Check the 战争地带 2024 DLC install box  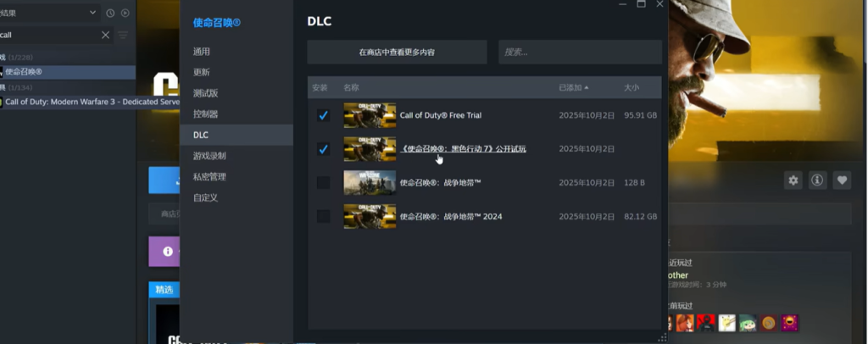coord(323,217)
